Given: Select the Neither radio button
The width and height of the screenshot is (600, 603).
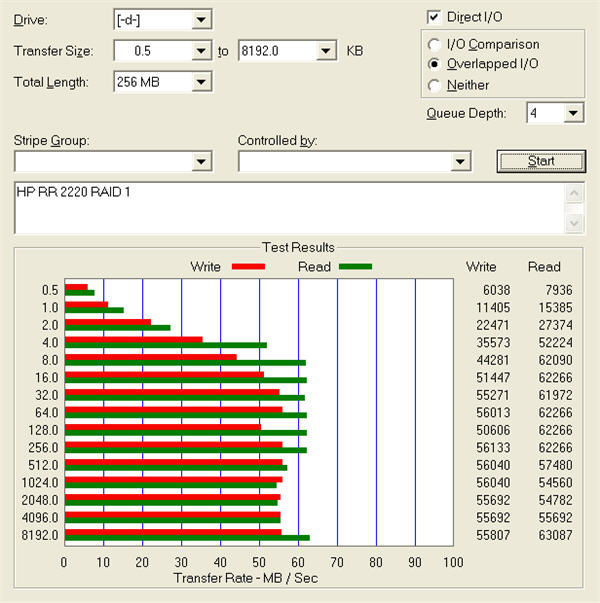Looking at the screenshot, I should point(434,85).
